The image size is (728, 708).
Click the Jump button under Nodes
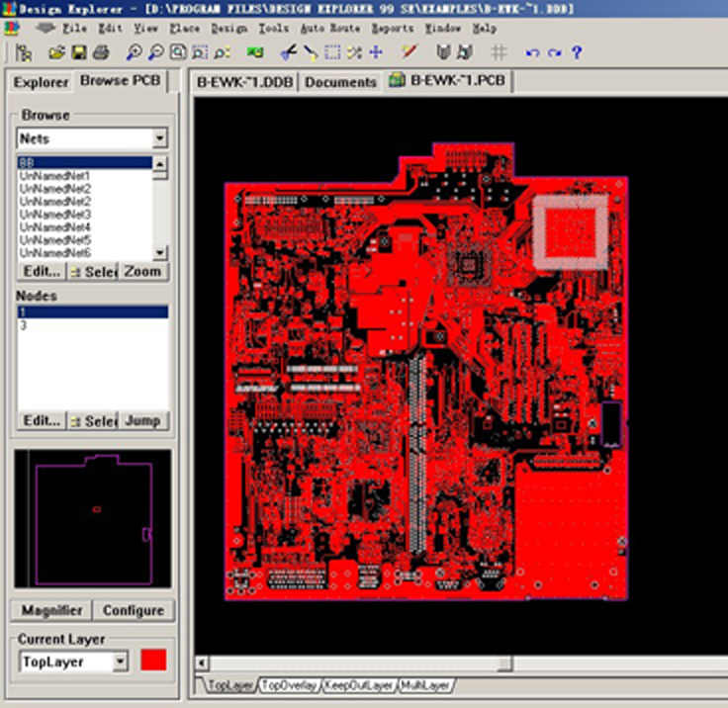point(142,421)
